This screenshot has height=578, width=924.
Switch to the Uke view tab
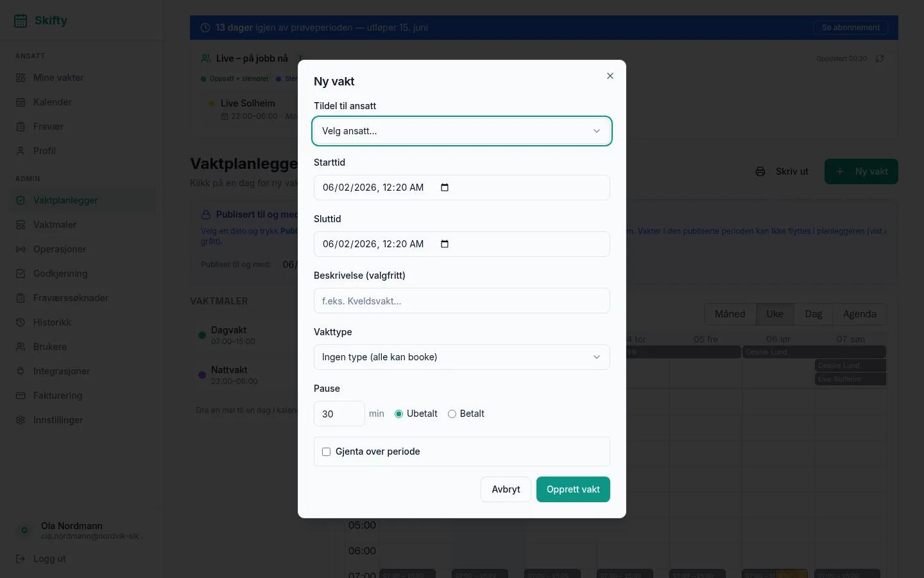point(774,314)
